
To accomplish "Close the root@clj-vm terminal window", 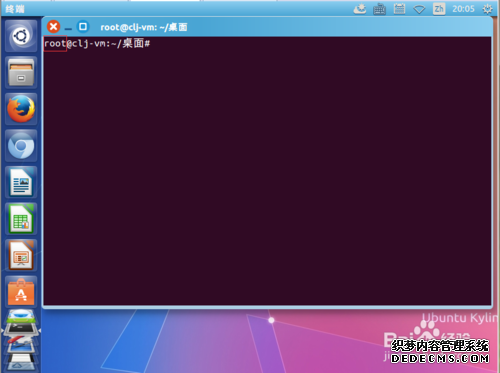I will (53, 27).
